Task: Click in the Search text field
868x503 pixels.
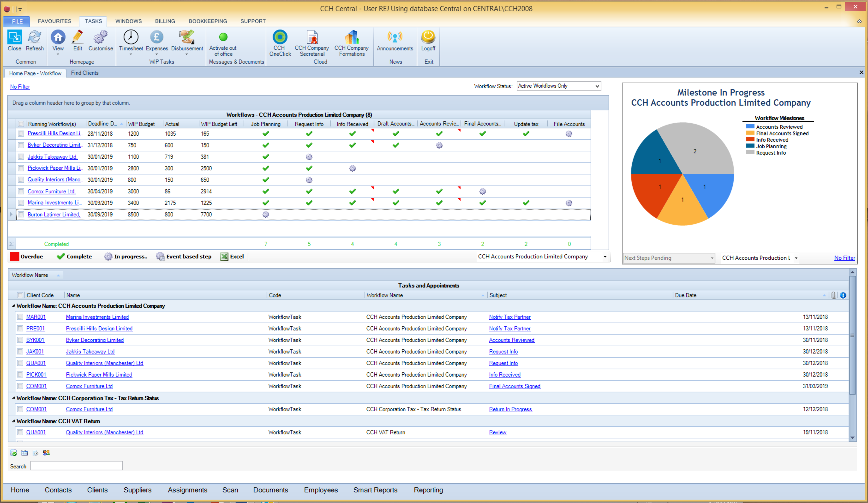Action: [x=76, y=466]
